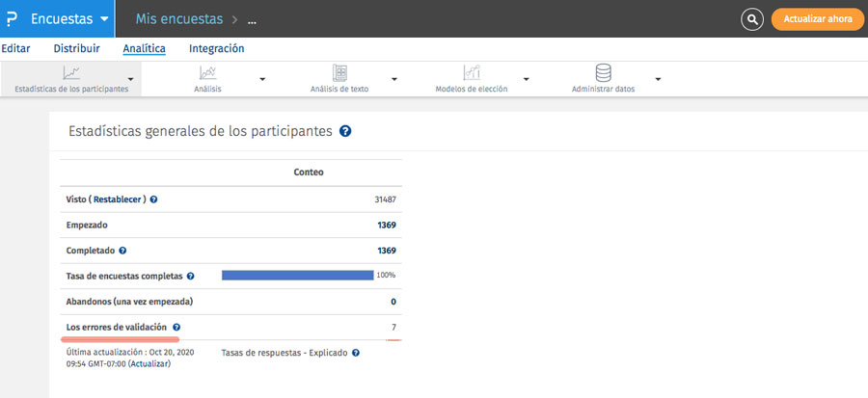868x398 pixels.
Task: Click help icon next to Estadísticas generales title
Action: (345, 131)
